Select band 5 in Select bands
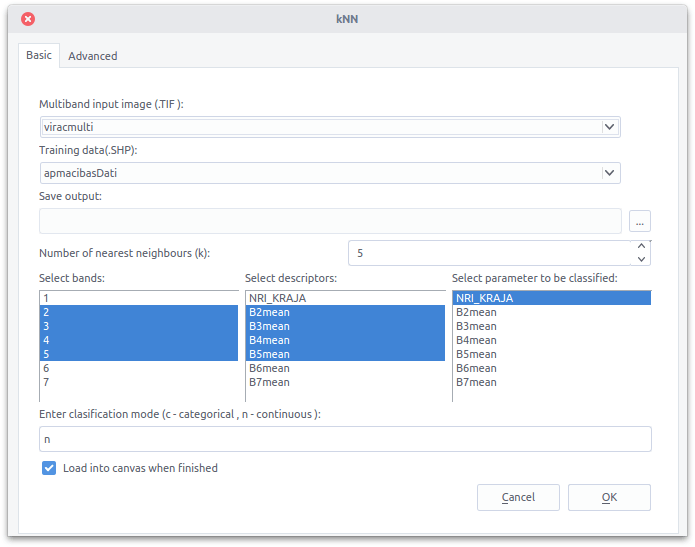Viewport: 695px width, 547px height. pyautogui.click(x=139, y=354)
